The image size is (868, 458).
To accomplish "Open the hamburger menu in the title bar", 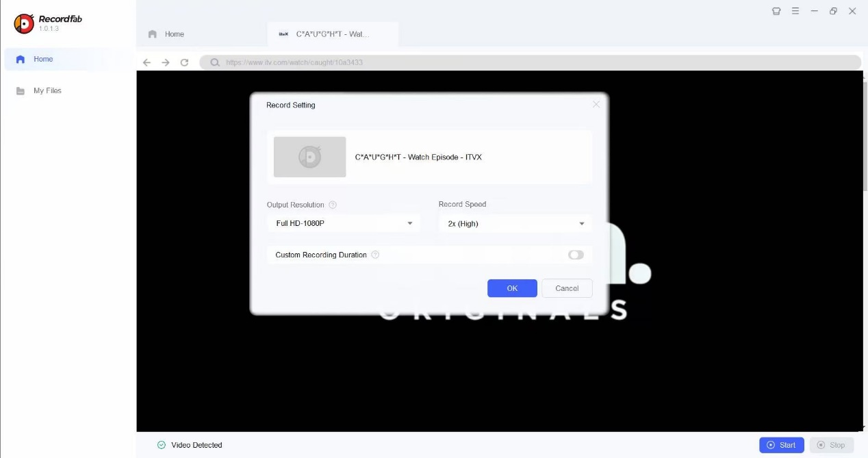I will 795,11.
